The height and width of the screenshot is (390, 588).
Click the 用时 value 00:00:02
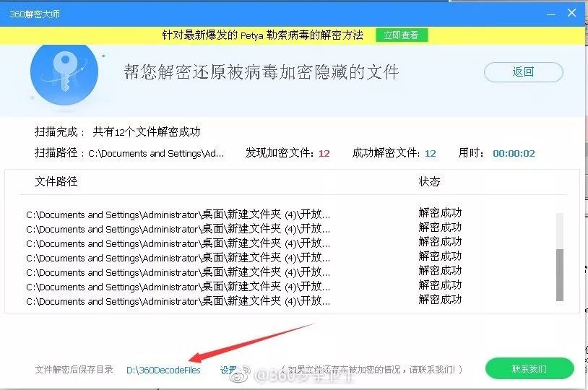(x=514, y=153)
